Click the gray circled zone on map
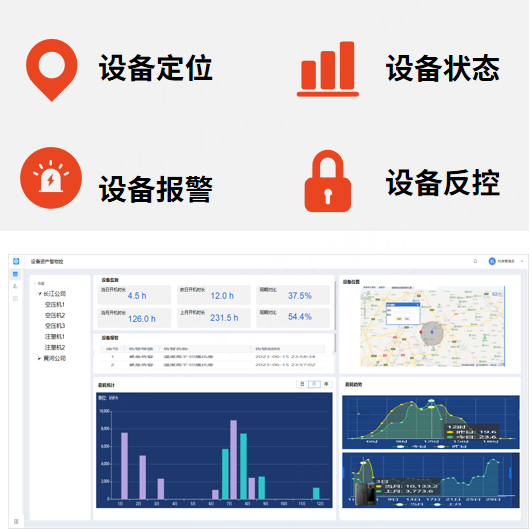The image size is (532, 529). (x=432, y=334)
